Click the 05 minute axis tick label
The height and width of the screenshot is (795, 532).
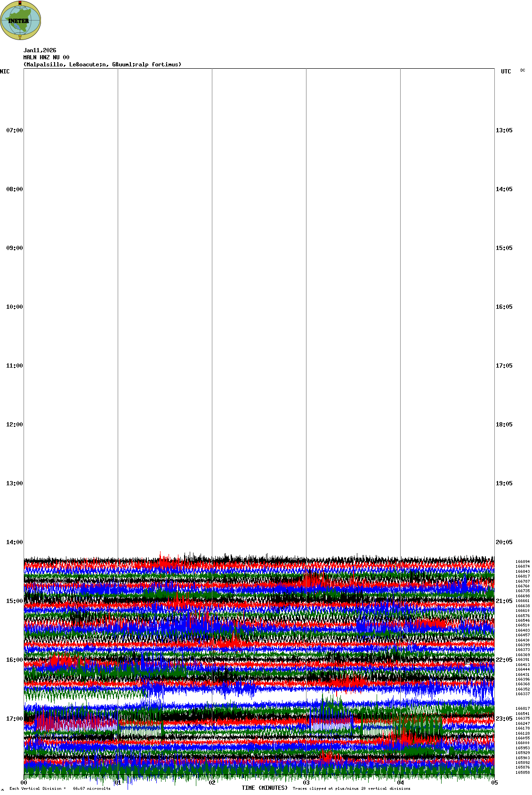click(x=494, y=783)
